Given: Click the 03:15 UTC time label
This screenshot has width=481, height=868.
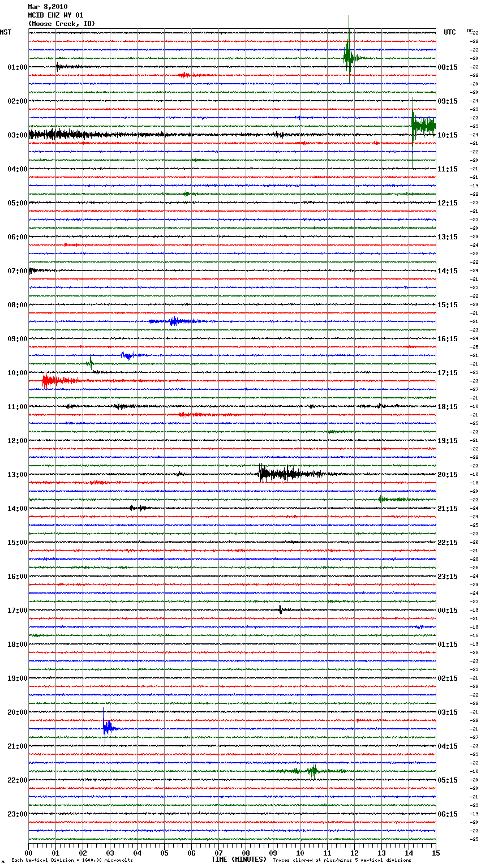Looking at the screenshot, I should coord(448,712).
